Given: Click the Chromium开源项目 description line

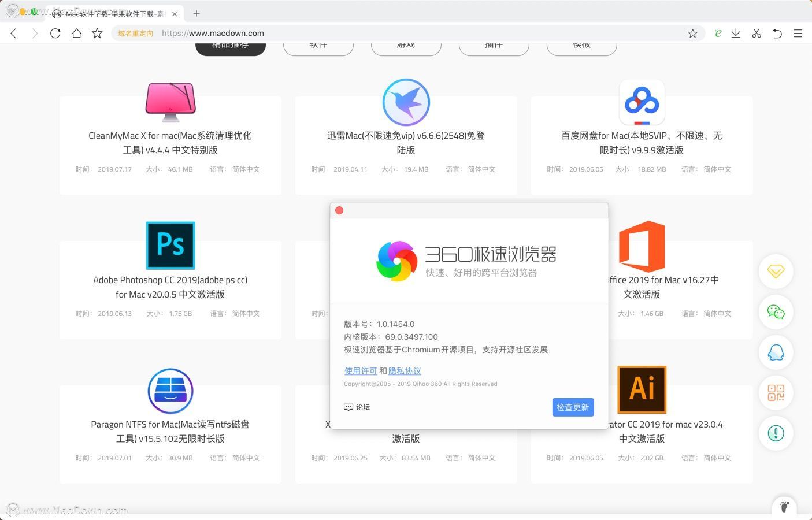Looking at the screenshot, I should click(446, 350).
